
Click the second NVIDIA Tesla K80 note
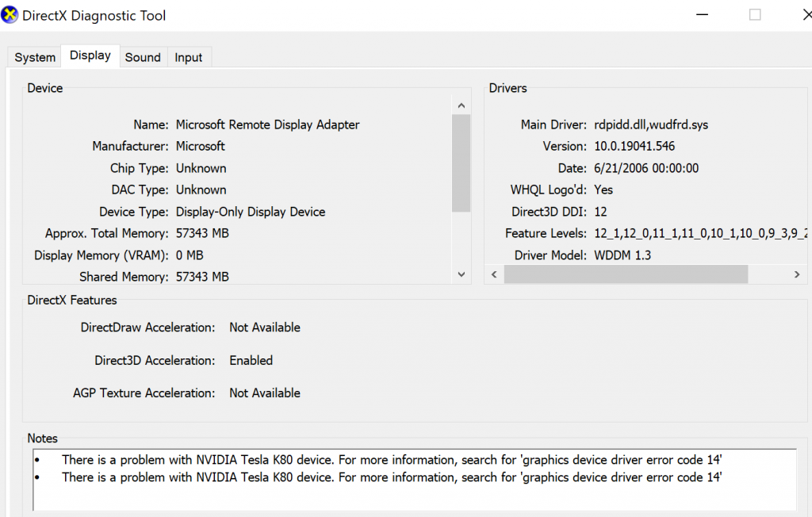click(392, 477)
